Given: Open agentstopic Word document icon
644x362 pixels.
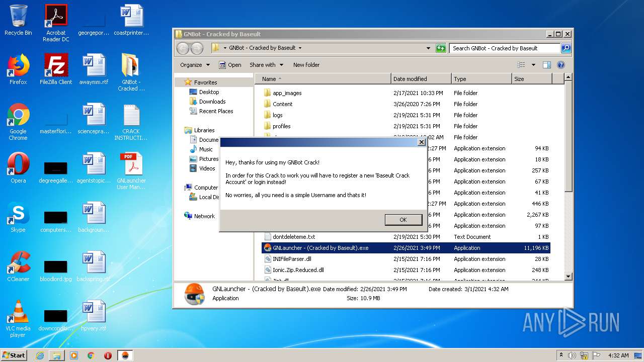Looking at the screenshot, I should click(94, 168).
